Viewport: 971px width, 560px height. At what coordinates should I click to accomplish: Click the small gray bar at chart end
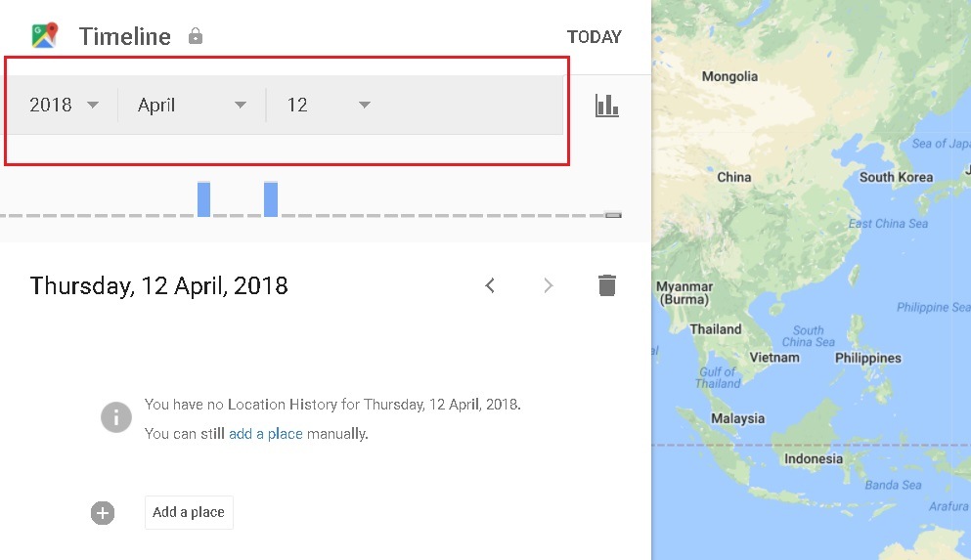click(613, 214)
